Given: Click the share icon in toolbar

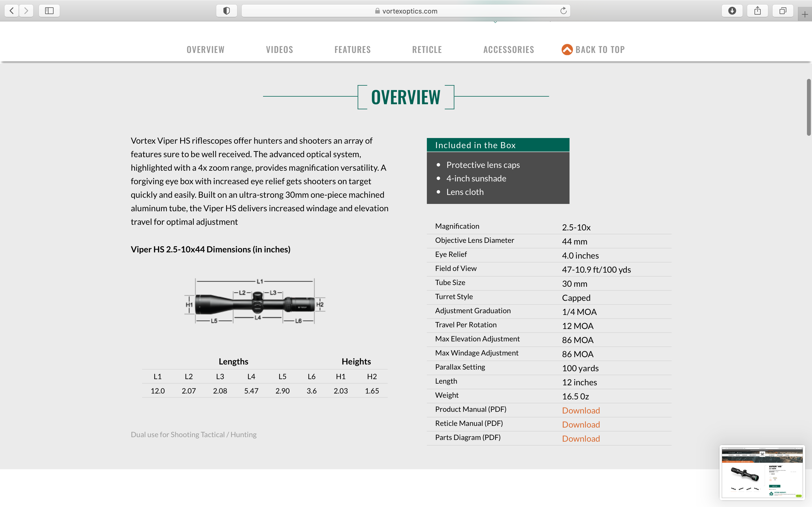Looking at the screenshot, I should [758, 11].
